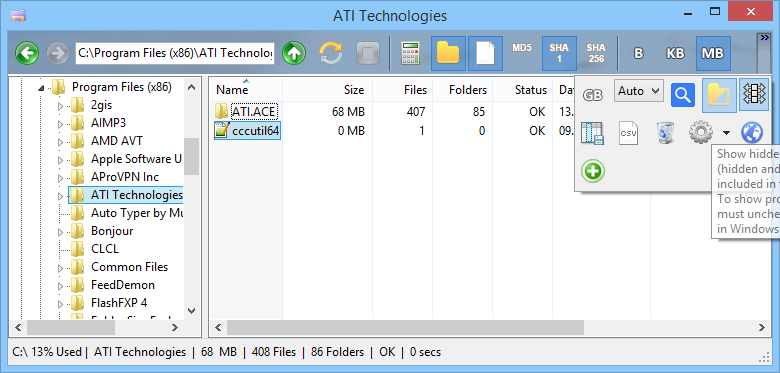Expand the AProVPN Inc tree node
The height and width of the screenshot is (373, 780).
(x=61, y=178)
